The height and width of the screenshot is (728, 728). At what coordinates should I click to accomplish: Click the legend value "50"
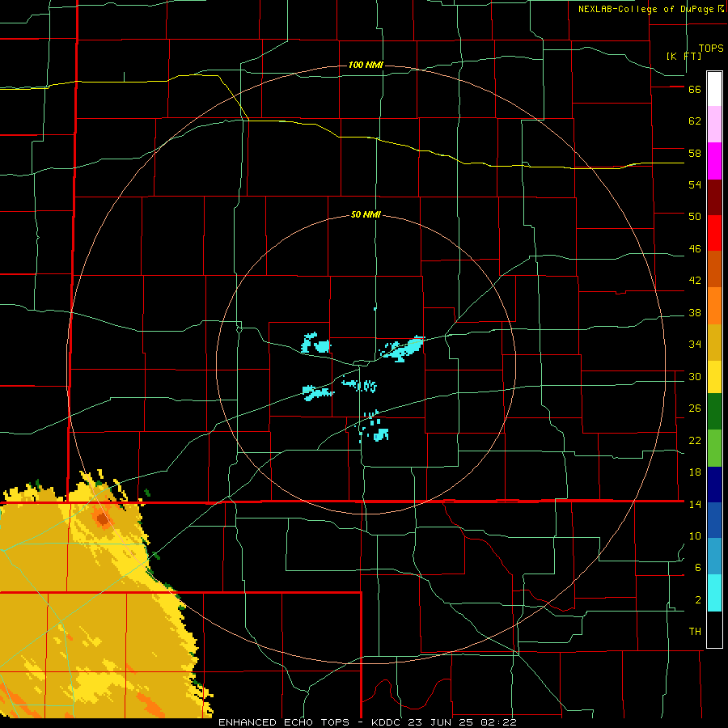pos(695,217)
